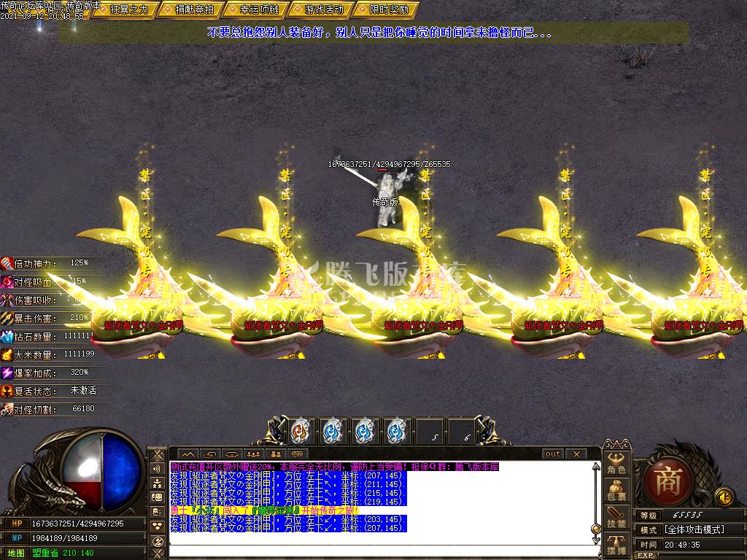Click the HP value 1673637251/4294967295
Image resolution: width=747 pixels, height=560 pixels.
pos(77,524)
